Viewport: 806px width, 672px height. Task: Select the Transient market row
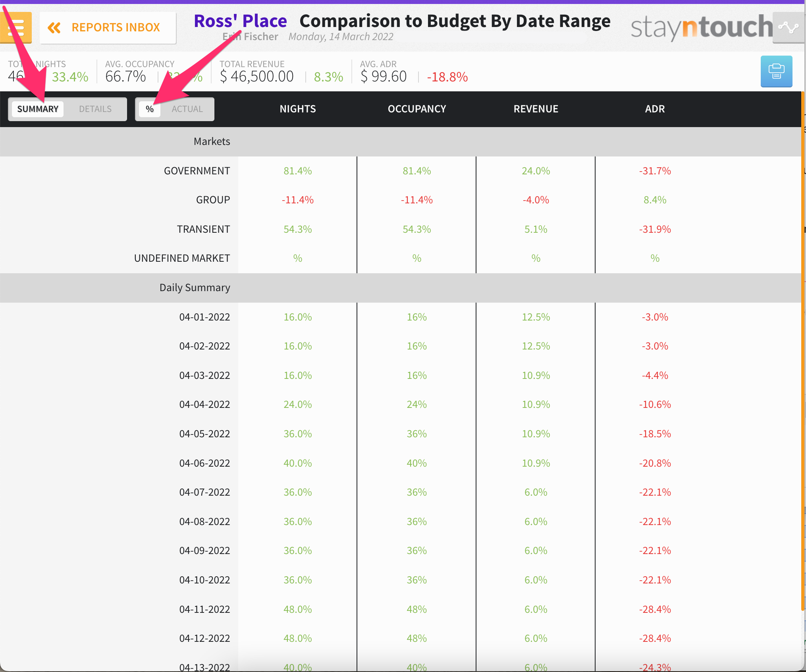(203, 230)
